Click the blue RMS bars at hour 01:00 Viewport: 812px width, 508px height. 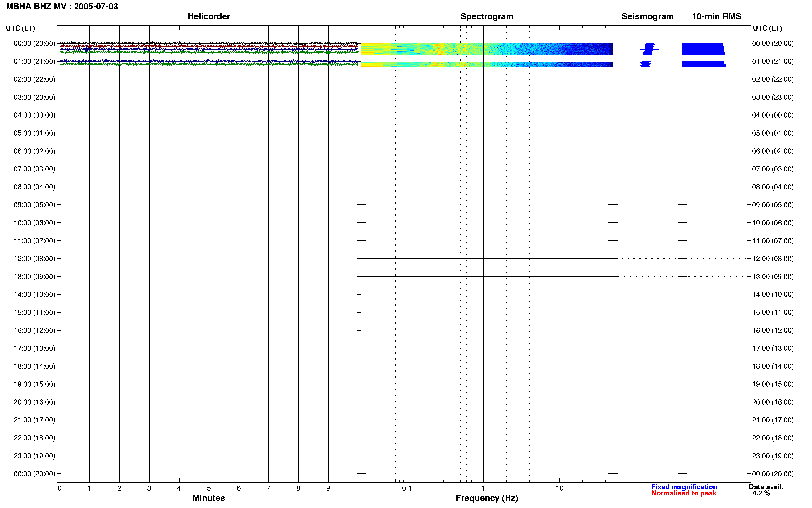click(704, 64)
